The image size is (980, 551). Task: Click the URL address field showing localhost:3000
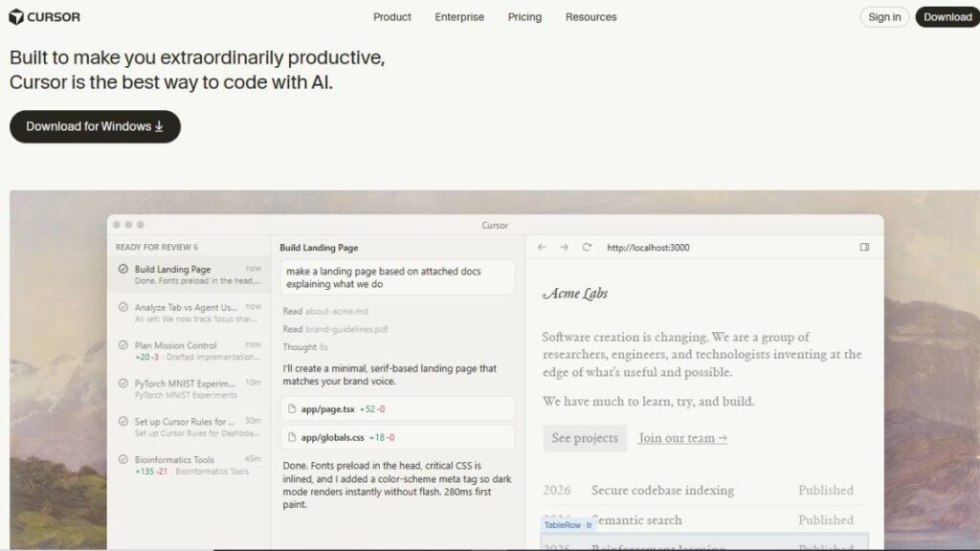651,247
